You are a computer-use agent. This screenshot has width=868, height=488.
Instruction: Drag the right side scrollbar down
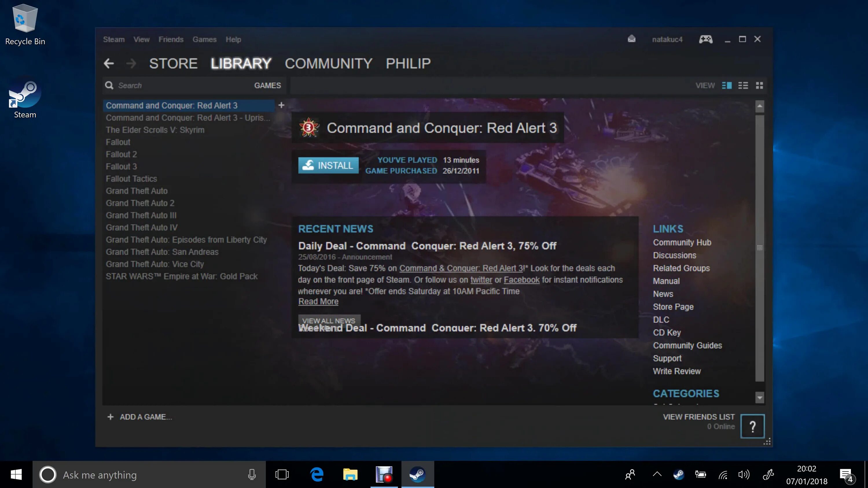(760, 398)
